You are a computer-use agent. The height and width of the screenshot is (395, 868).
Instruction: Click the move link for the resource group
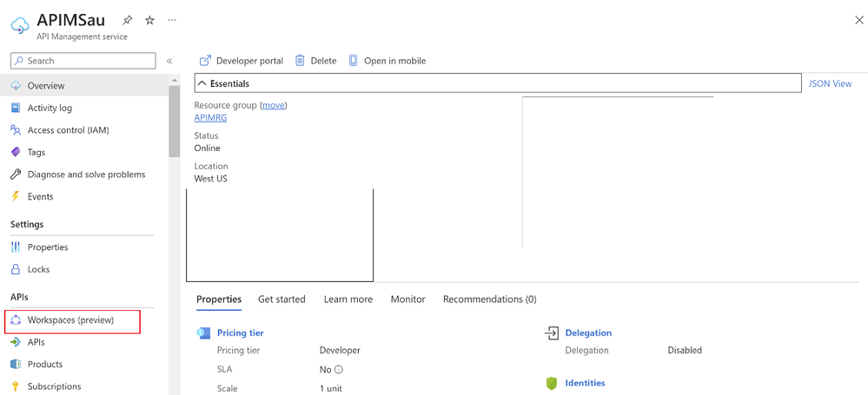point(274,105)
